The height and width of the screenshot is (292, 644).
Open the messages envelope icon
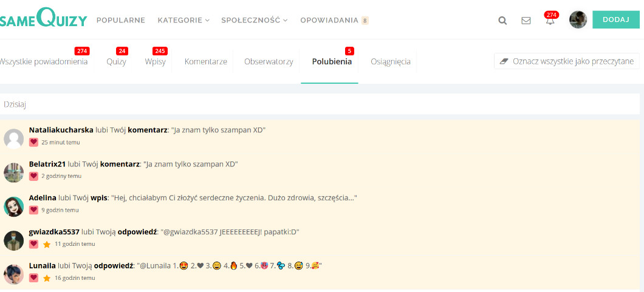[x=526, y=20]
